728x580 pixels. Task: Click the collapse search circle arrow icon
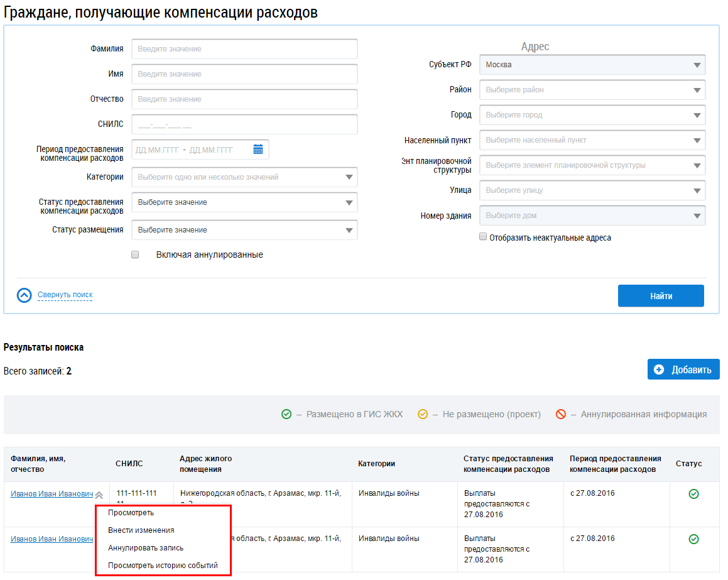tap(24, 295)
